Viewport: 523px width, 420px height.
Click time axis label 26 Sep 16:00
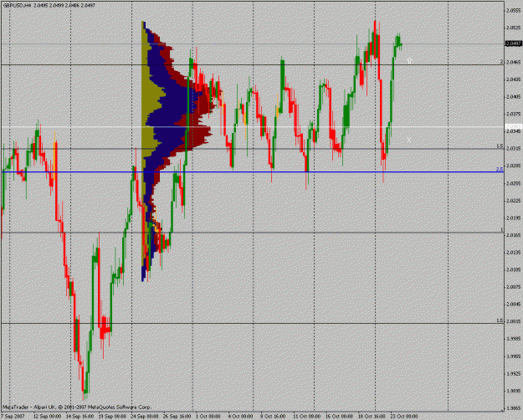[x=177, y=417]
